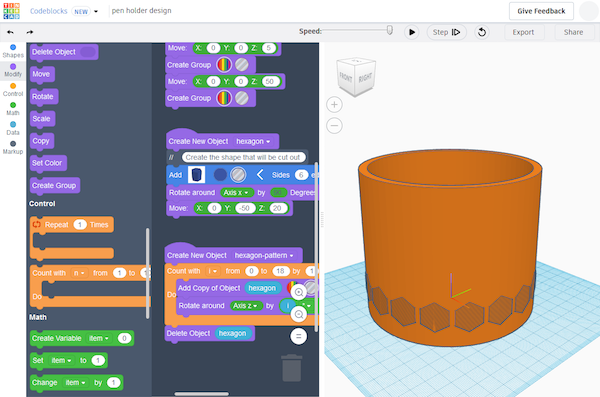The width and height of the screenshot is (600, 397).
Task: Reset the code workspace zoom with equals icon
Action: 299,337
